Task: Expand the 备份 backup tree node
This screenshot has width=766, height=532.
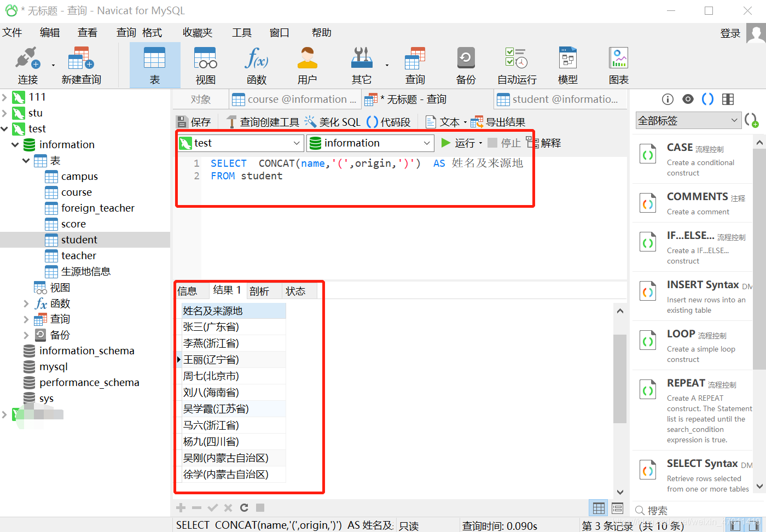Action: pyautogui.click(x=26, y=335)
